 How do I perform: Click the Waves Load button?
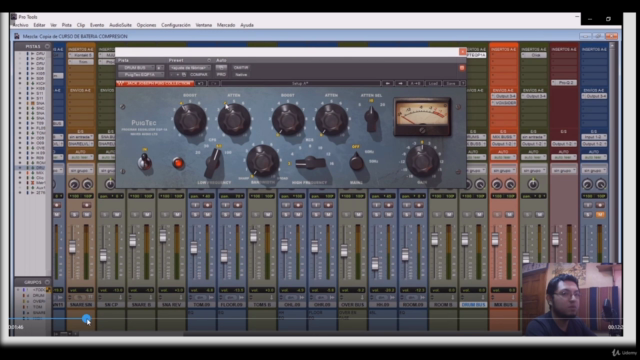[x=433, y=83]
